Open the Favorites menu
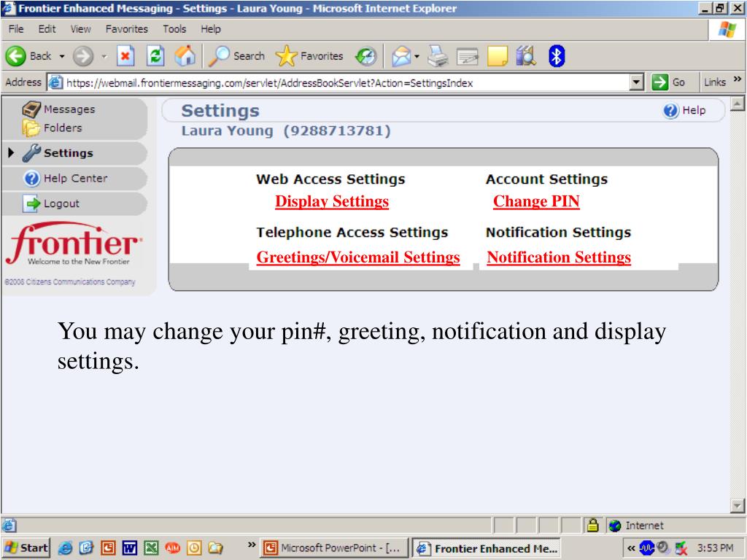The width and height of the screenshot is (747, 560). tap(127, 29)
